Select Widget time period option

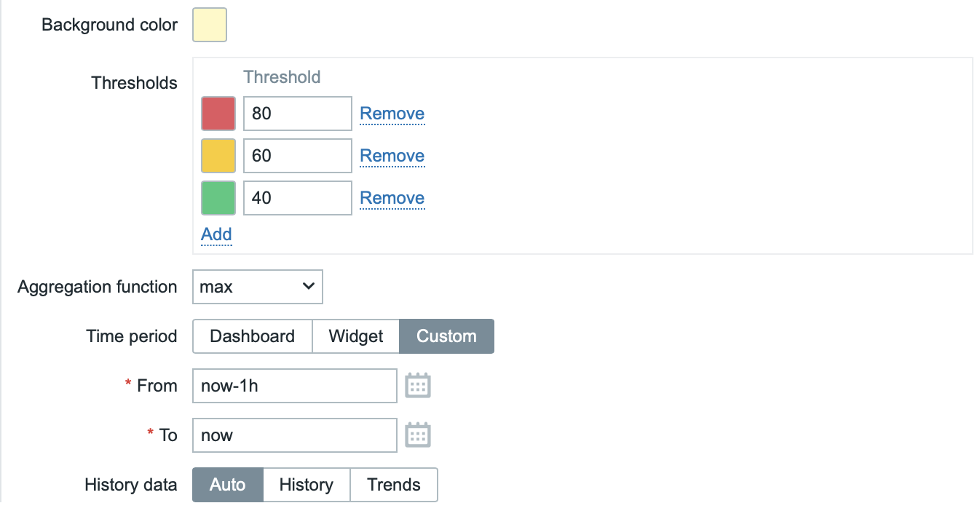pyautogui.click(x=356, y=336)
